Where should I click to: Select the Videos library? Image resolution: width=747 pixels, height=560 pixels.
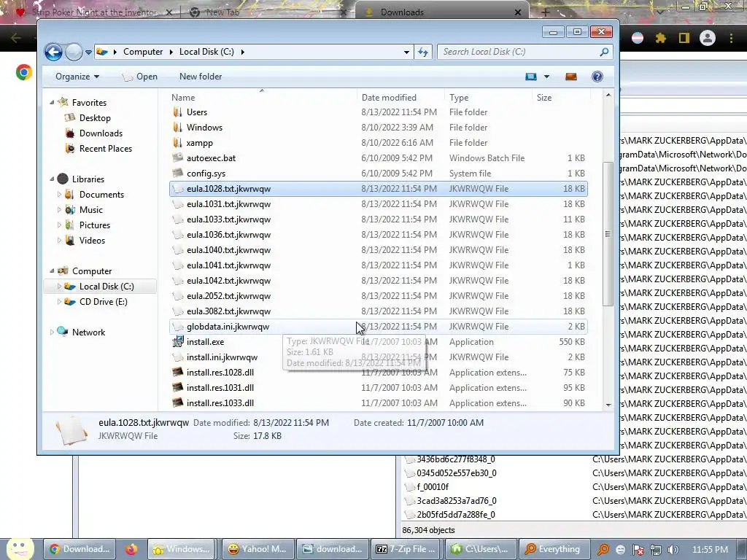[92, 241]
